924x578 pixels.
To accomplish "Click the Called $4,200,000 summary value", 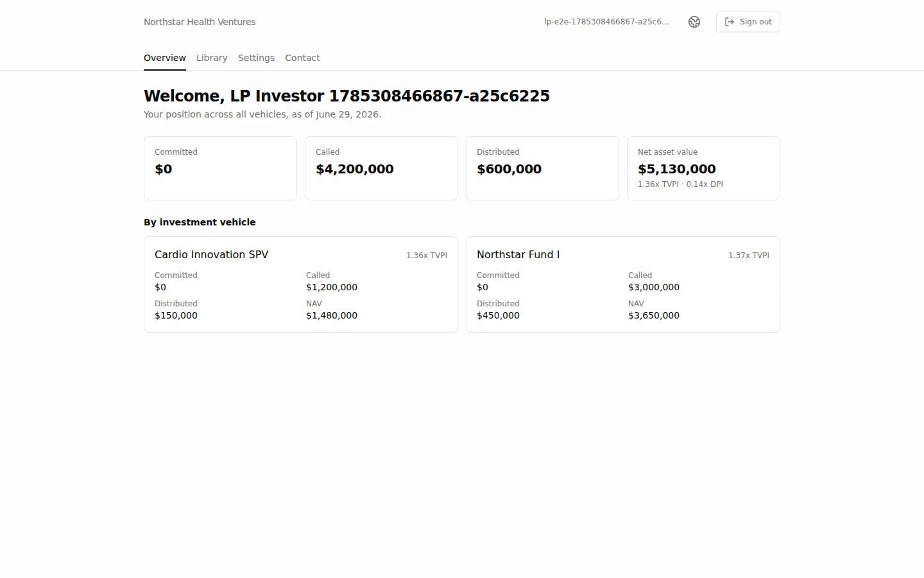I will click(355, 169).
